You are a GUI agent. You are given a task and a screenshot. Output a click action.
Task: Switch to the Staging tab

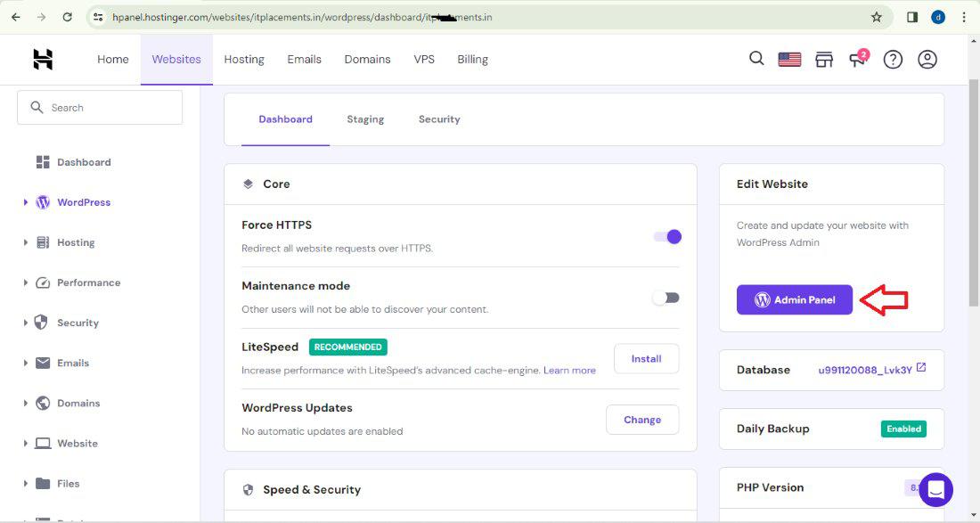coord(365,119)
